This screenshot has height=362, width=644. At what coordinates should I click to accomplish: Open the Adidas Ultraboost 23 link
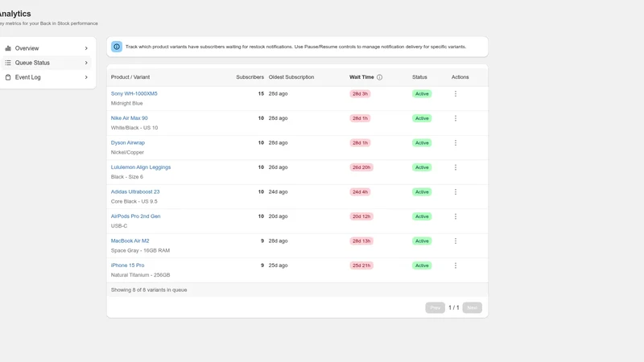[135, 191]
